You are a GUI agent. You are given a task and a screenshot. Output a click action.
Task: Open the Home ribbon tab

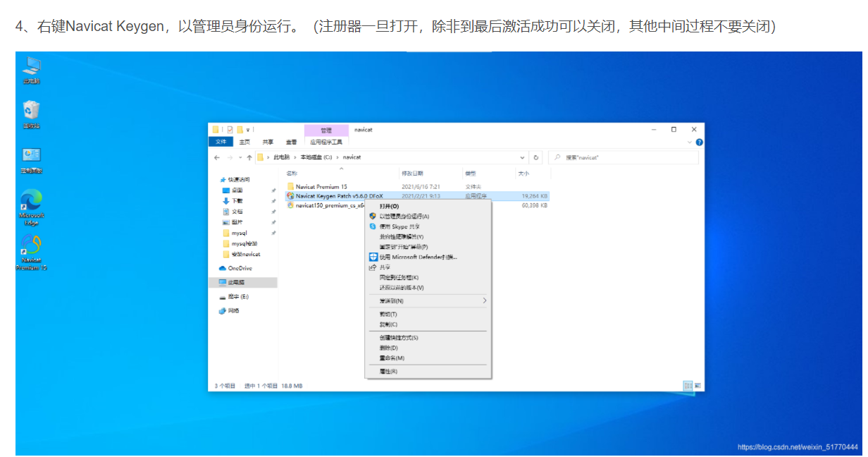(x=244, y=142)
